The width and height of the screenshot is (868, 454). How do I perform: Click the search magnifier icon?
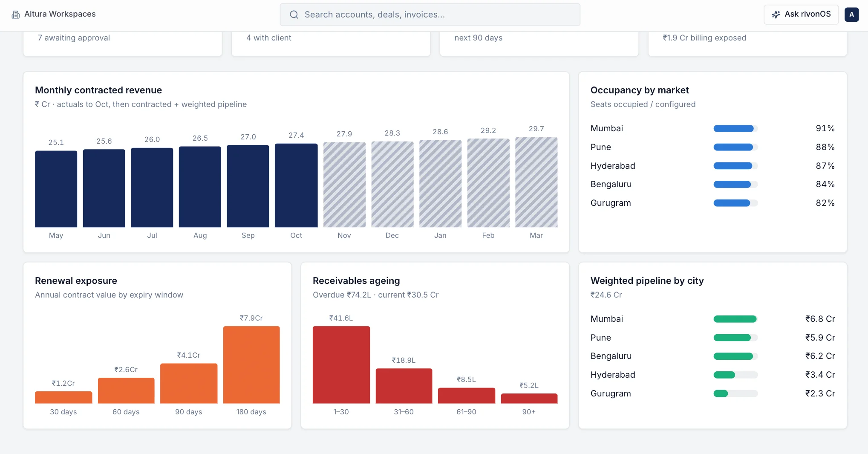pos(294,14)
